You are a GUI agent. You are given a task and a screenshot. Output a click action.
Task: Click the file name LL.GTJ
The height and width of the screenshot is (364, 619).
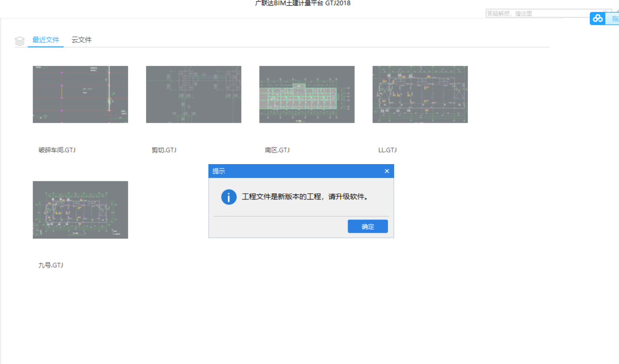tap(388, 150)
